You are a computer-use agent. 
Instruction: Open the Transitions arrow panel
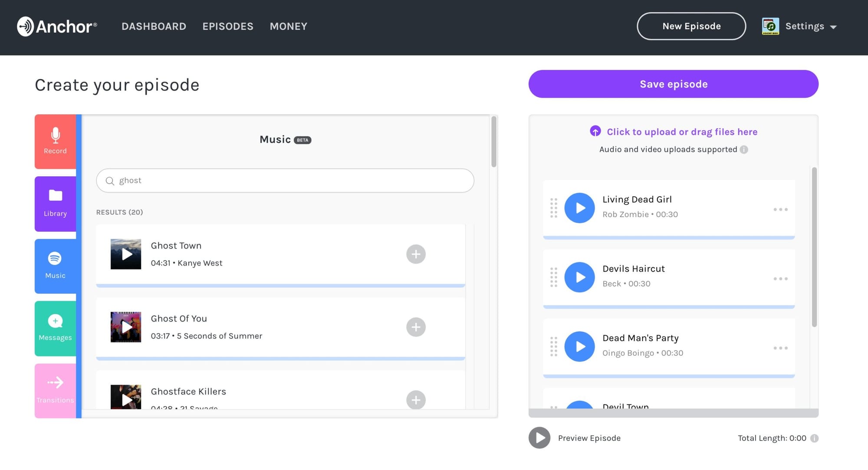click(55, 390)
